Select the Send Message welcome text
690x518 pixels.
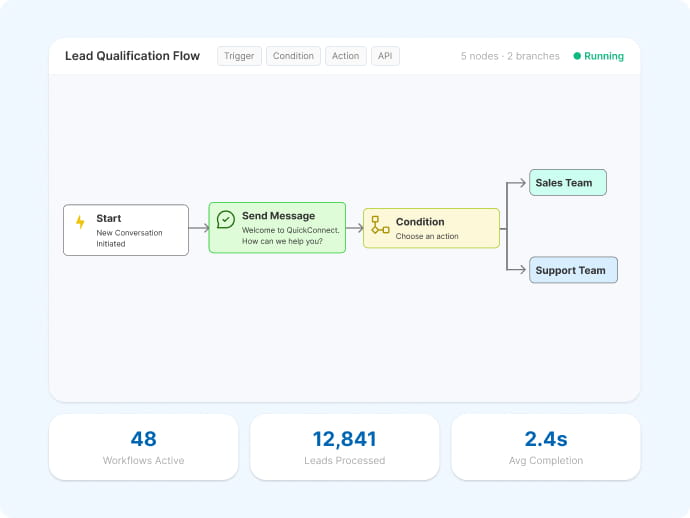point(291,235)
